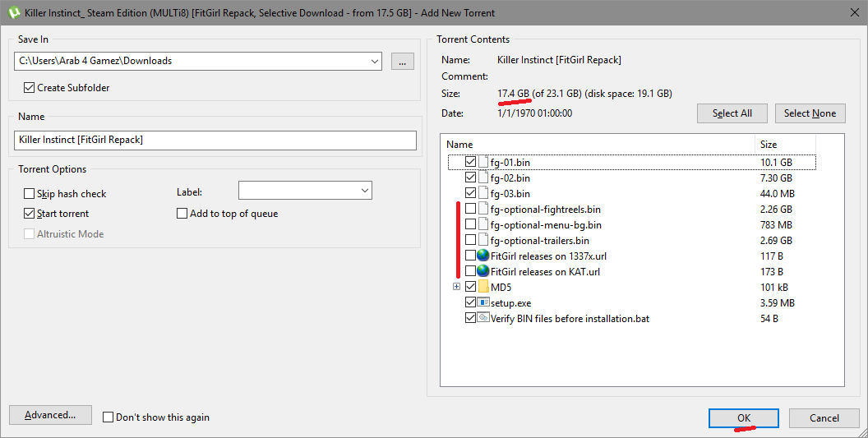
Task: Click the browse (...) folder button
Action: point(403,61)
